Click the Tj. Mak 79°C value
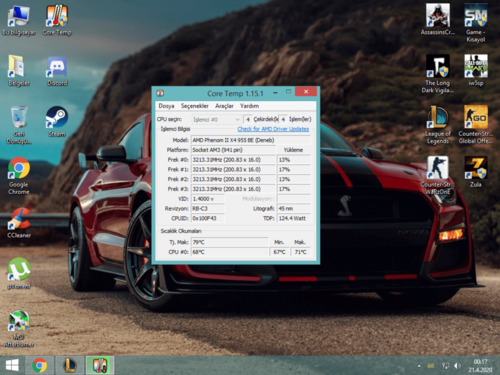This screenshot has height=375, width=500. (230, 242)
